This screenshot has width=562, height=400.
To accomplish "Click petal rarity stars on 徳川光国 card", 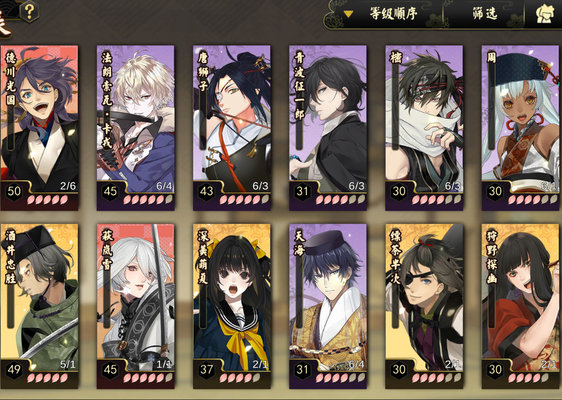I will (x=47, y=200).
